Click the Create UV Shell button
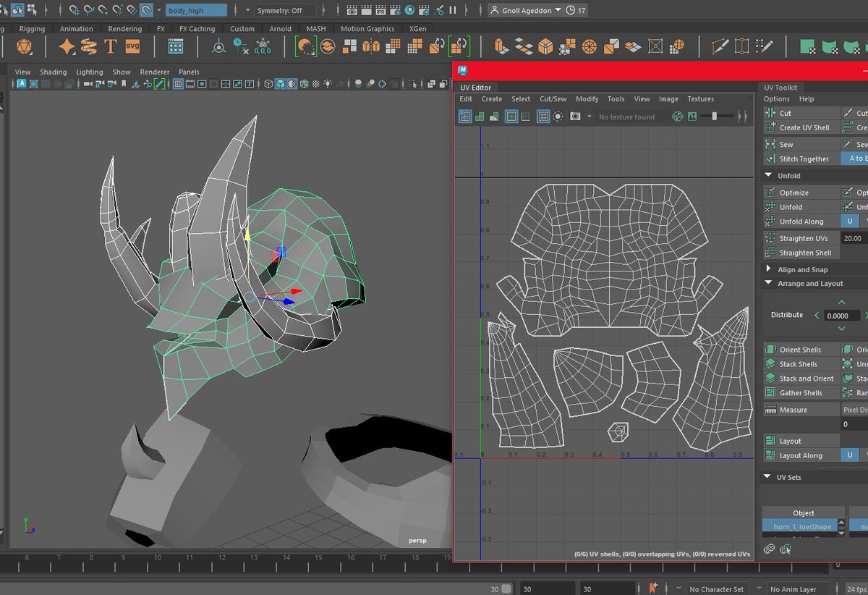Screen dimensions: 868x595 [x=801, y=127]
